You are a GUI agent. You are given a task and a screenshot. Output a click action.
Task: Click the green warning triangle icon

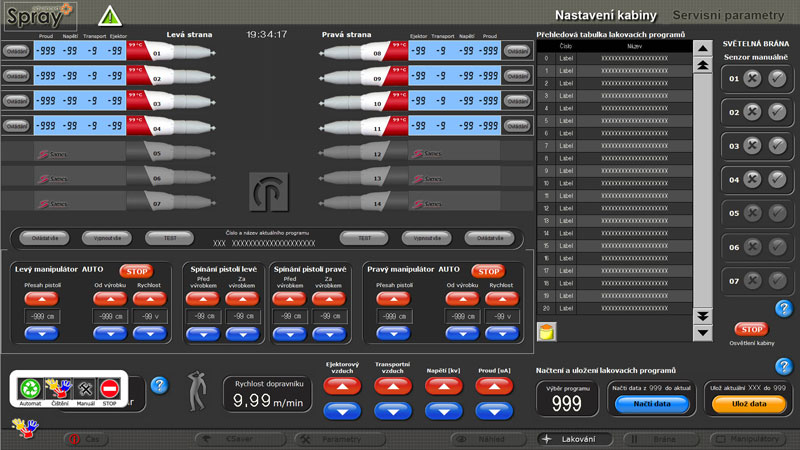click(x=108, y=16)
